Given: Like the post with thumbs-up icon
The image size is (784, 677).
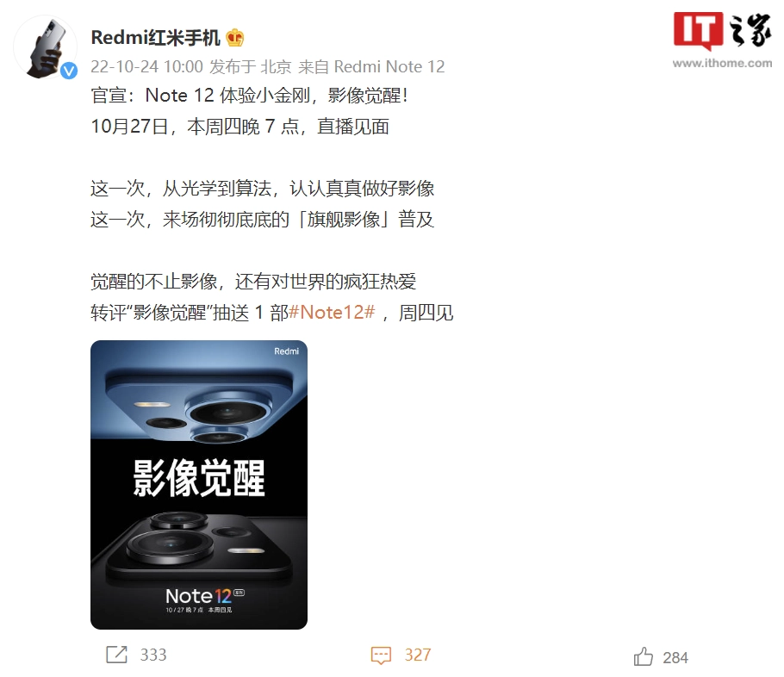Looking at the screenshot, I should [644, 656].
